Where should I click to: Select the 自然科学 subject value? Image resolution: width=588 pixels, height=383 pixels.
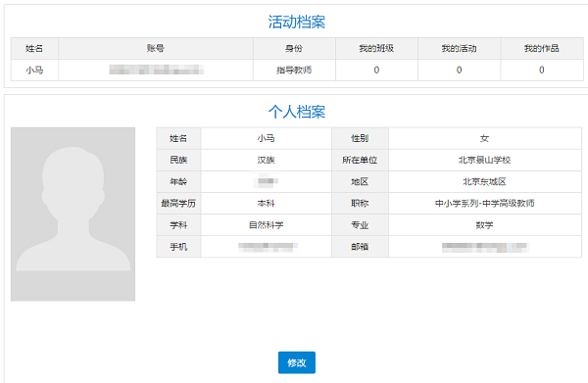267,225
